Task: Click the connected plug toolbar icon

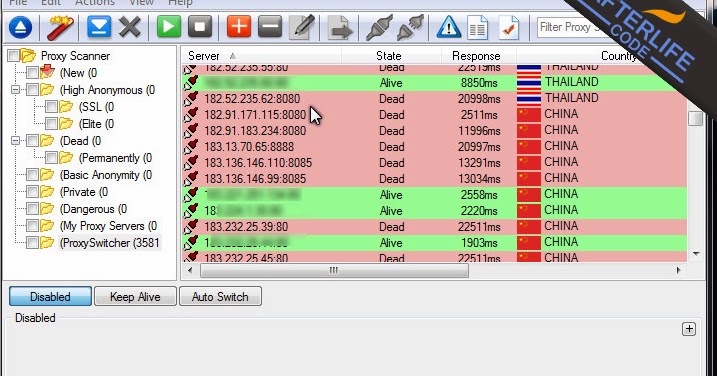Action: pyautogui.click(x=379, y=27)
